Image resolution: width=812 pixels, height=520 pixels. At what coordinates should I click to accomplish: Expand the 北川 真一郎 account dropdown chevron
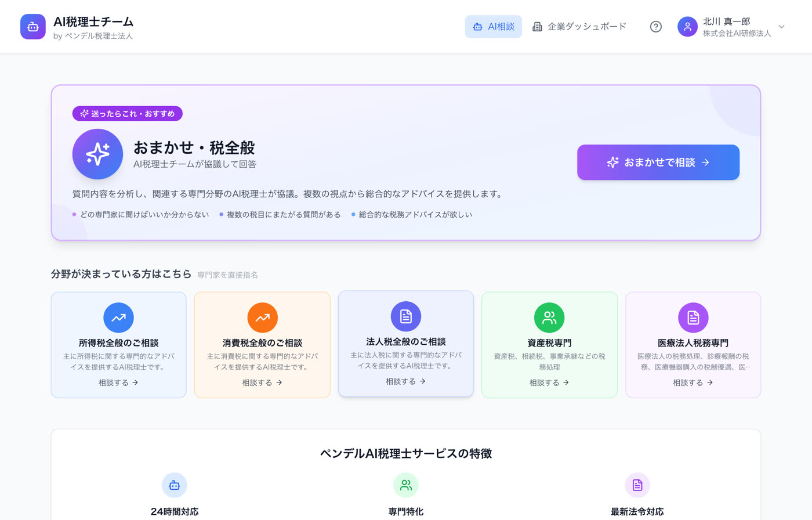coord(781,27)
